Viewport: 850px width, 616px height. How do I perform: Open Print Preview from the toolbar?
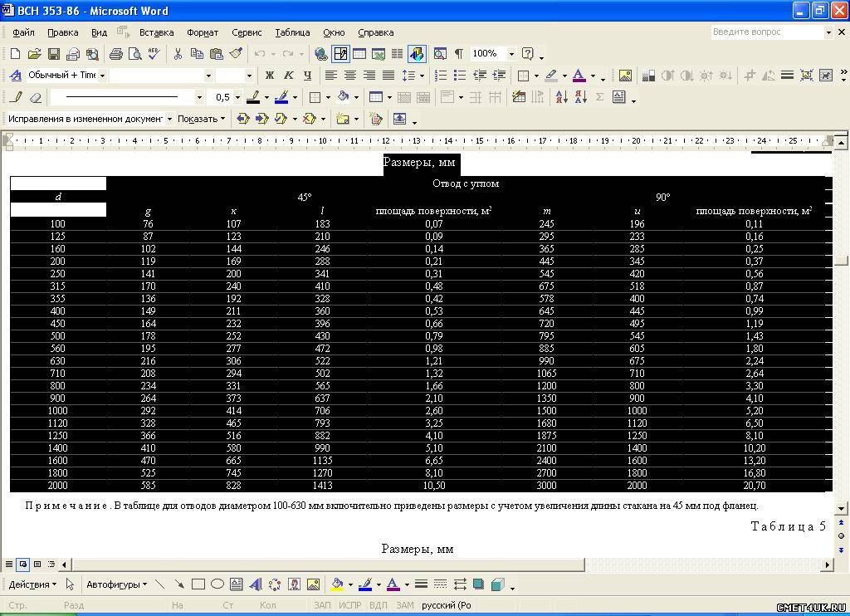click(135, 54)
